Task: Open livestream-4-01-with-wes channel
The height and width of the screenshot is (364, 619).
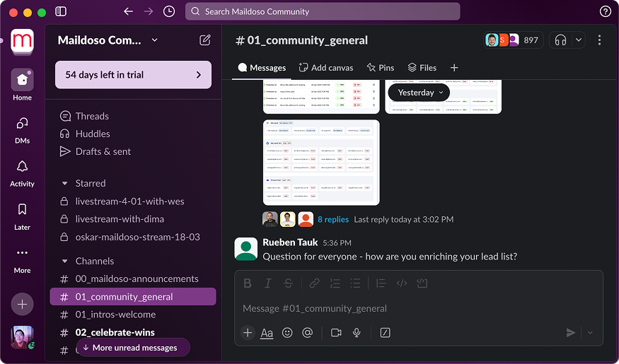Action: 133,201
